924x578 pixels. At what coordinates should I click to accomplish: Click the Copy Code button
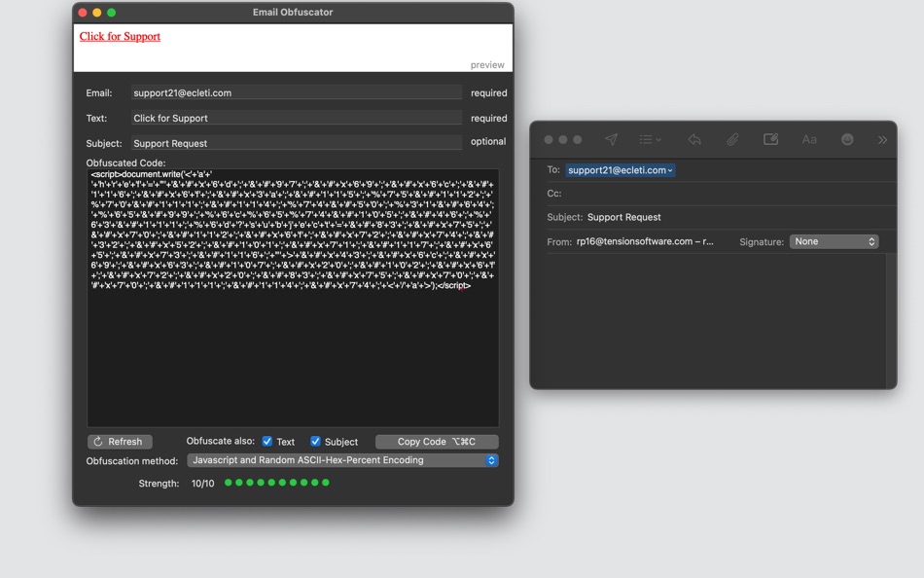[x=437, y=441]
